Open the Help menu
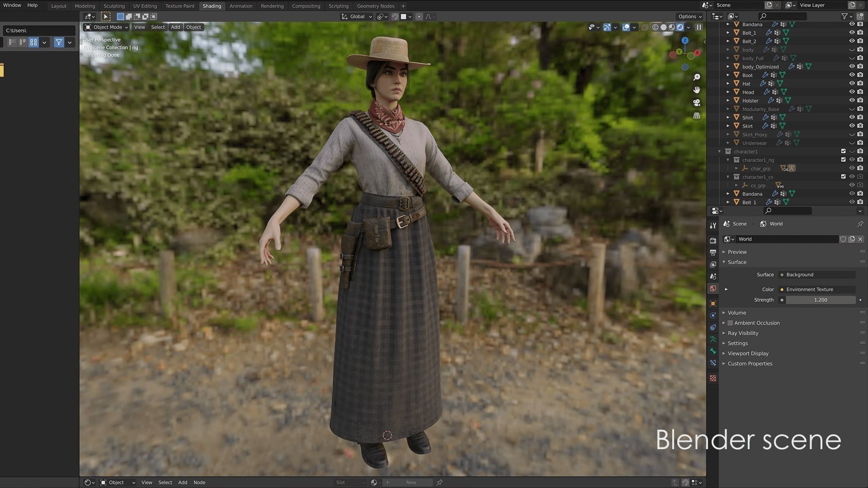The height and width of the screenshot is (488, 868). pyautogui.click(x=33, y=5)
